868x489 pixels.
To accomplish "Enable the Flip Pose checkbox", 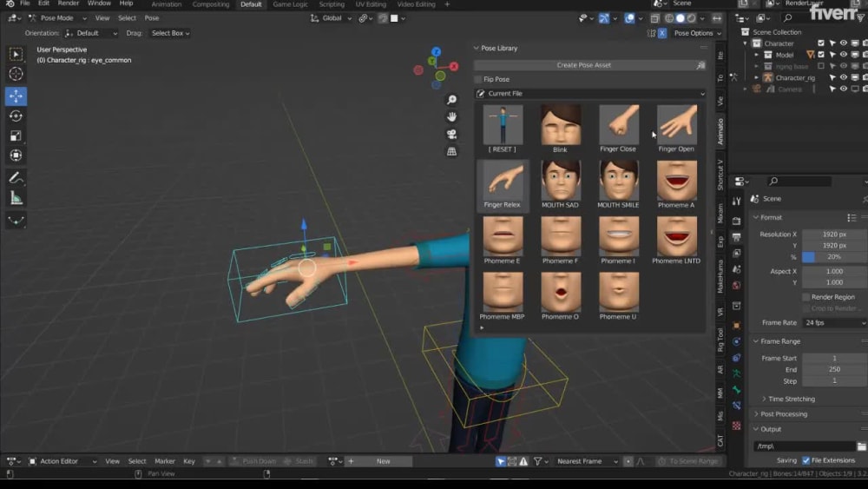I will 478,79.
